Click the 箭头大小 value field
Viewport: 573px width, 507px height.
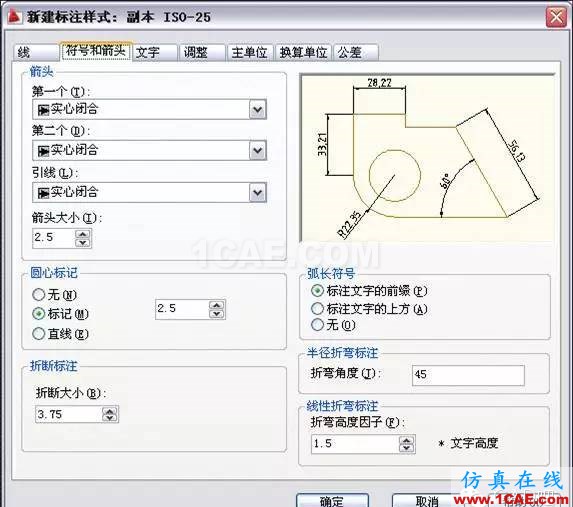[53, 238]
